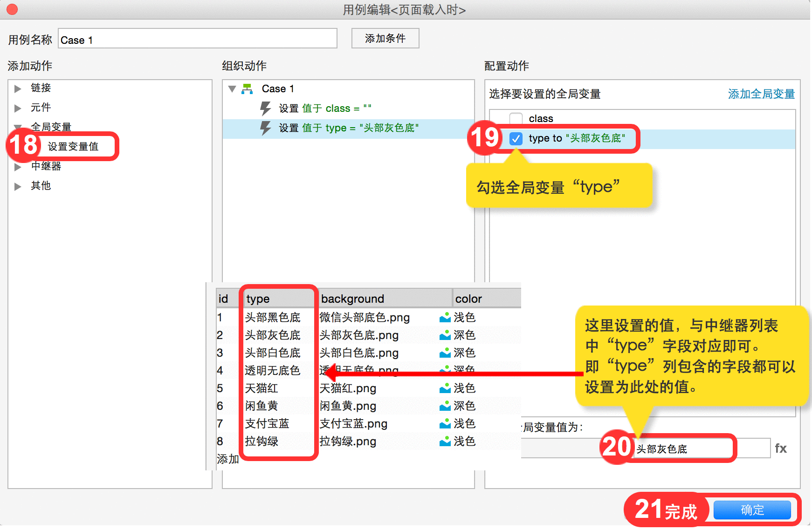Image resolution: width=812 pixels, height=530 pixels.
Task: Click the 深色 cell in row 2
Action: pyautogui.click(x=465, y=335)
